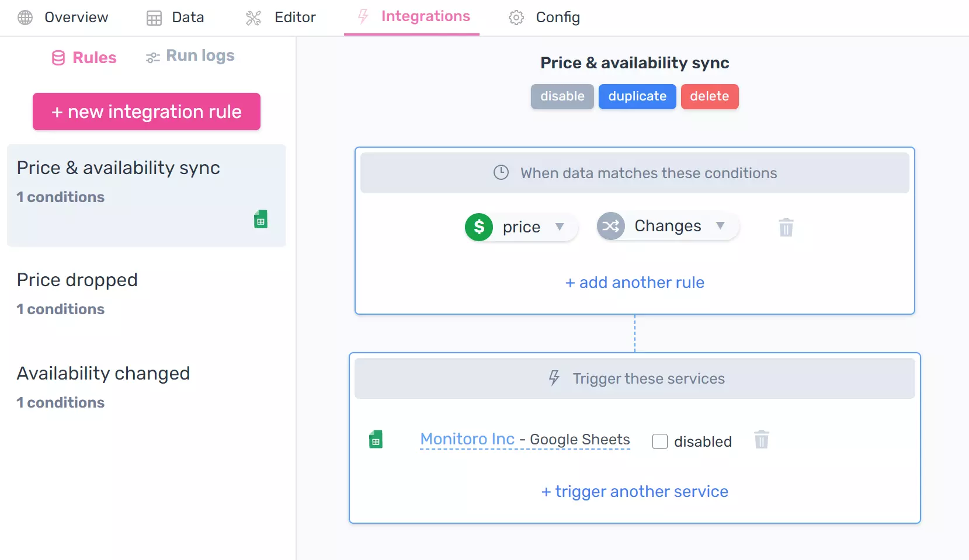The width and height of the screenshot is (969, 560).
Task: Click the dollar sign icon on the price condition
Action: [x=479, y=227]
